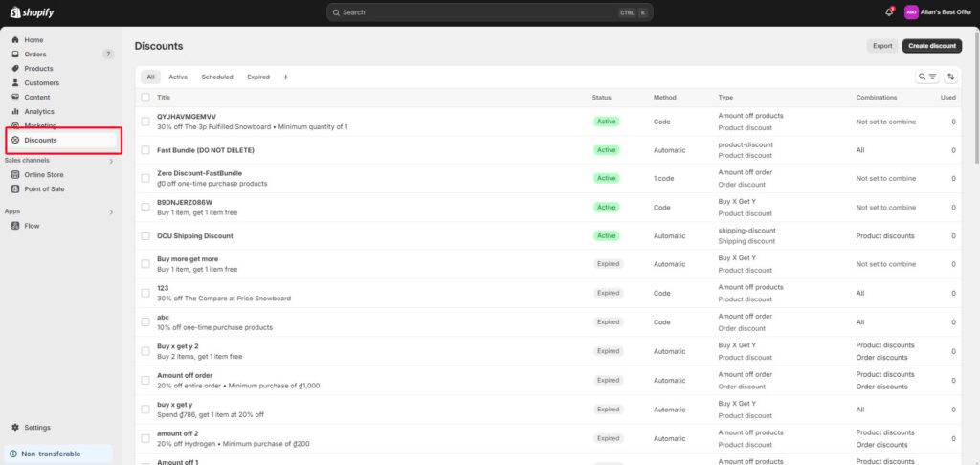Click the Analytics chart icon
Viewport: 980px width, 465px height.
(x=15, y=111)
